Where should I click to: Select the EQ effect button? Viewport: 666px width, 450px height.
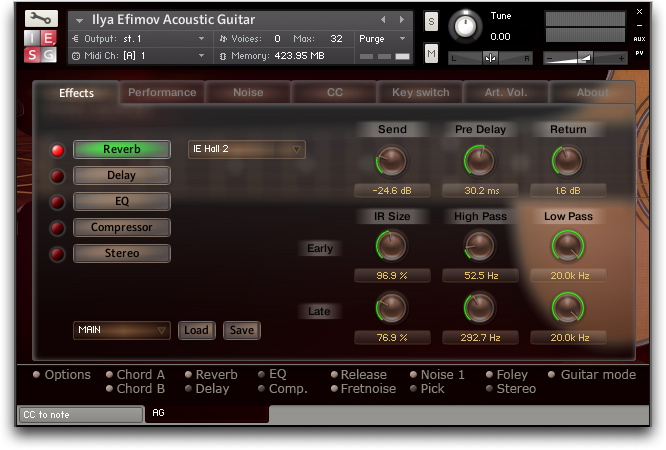click(x=122, y=201)
